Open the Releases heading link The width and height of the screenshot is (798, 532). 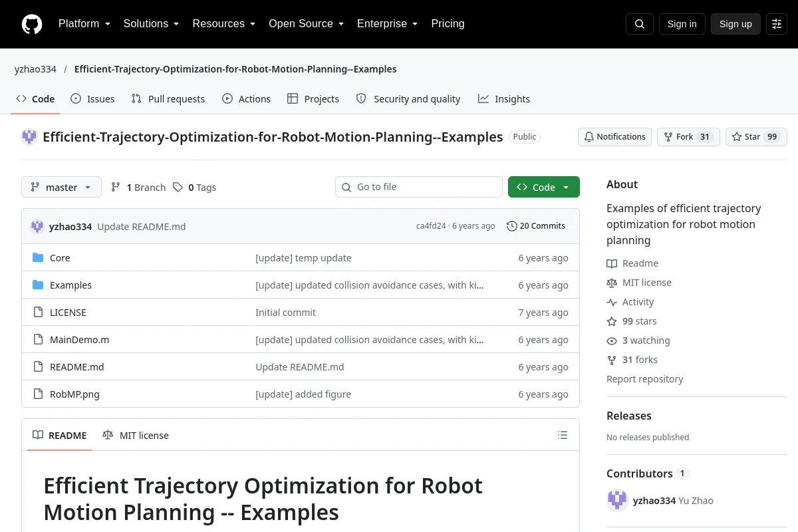click(629, 416)
